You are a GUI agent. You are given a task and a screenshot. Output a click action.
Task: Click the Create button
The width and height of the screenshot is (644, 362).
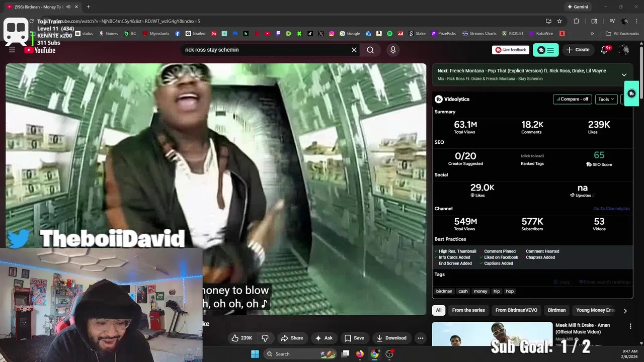pyautogui.click(x=578, y=50)
